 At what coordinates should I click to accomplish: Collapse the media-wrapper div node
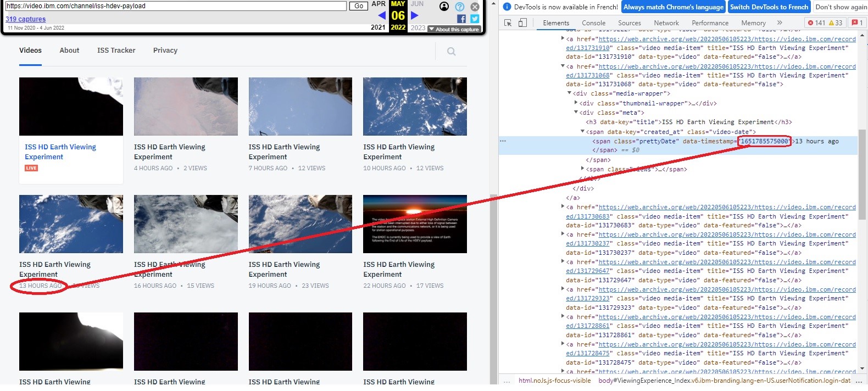pos(570,93)
